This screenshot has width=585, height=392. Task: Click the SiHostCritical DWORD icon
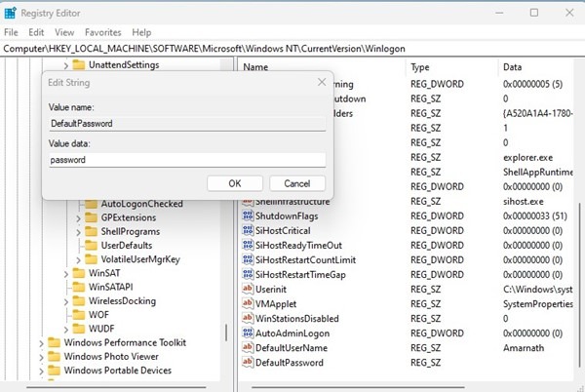(248, 231)
